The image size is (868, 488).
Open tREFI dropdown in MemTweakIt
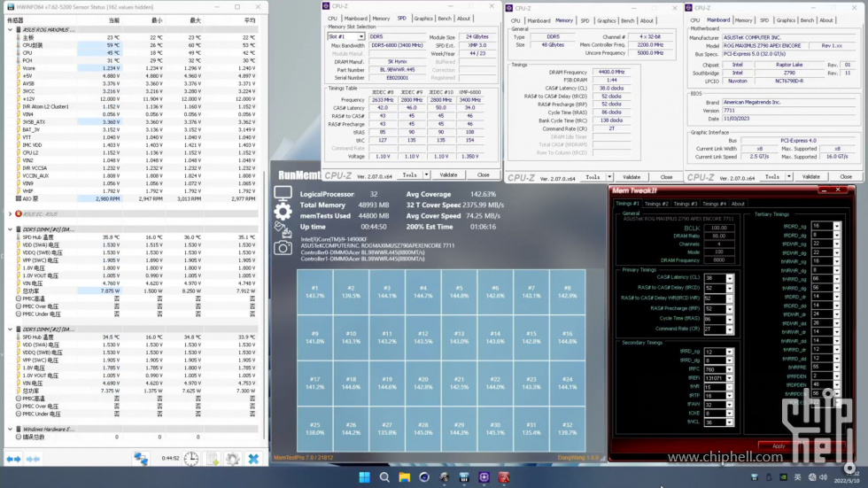730,378
